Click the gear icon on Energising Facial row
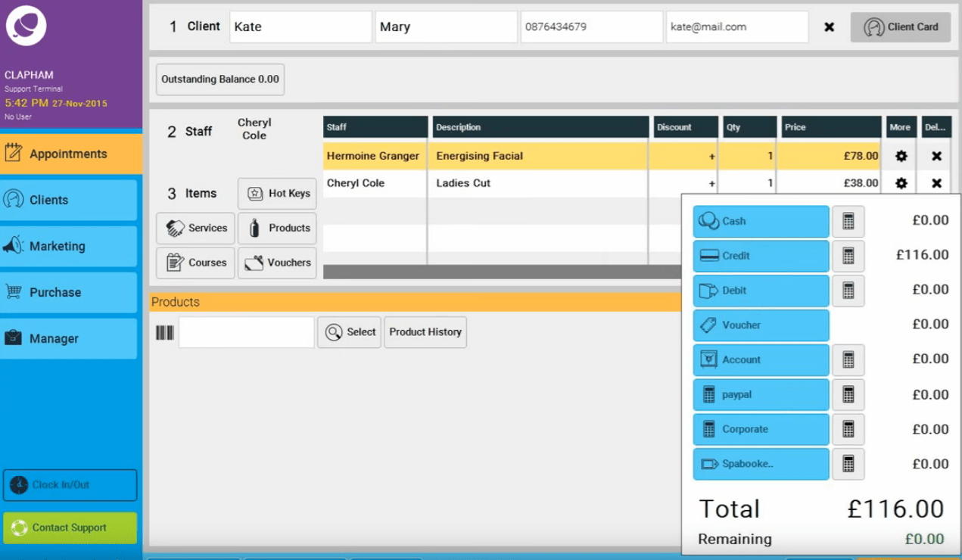 pyautogui.click(x=900, y=156)
